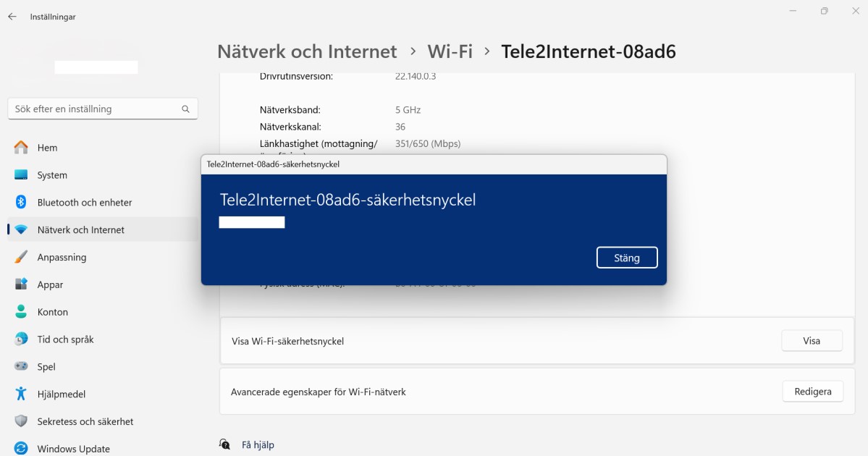Go to Tid och språk
Viewport: 868px width, 456px height.
(103, 339)
